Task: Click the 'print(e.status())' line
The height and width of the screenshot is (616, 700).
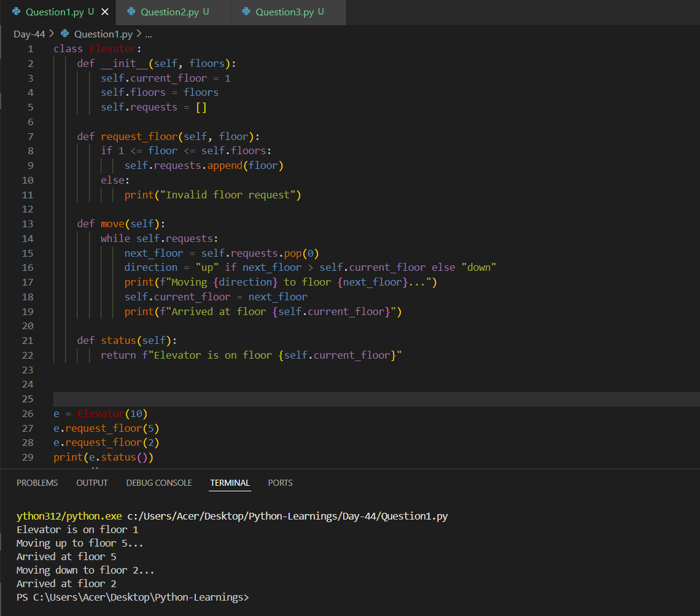Action: [x=103, y=458]
